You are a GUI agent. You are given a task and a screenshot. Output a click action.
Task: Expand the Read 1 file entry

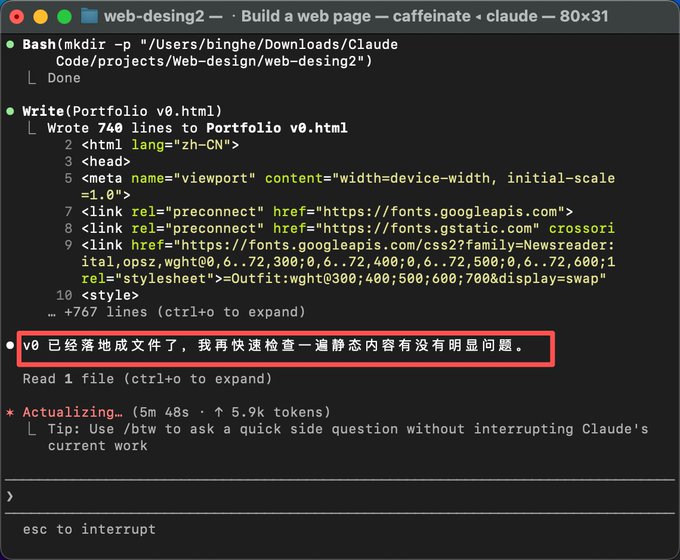point(147,379)
